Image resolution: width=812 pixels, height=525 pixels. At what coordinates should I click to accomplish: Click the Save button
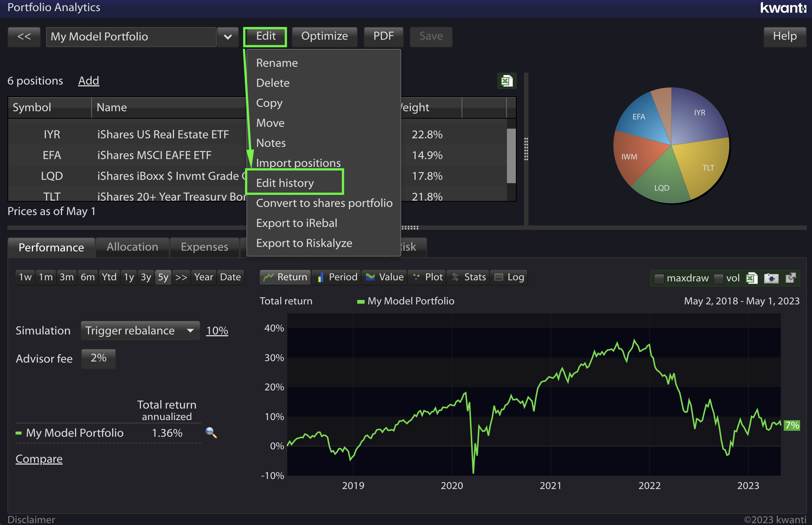pos(431,36)
